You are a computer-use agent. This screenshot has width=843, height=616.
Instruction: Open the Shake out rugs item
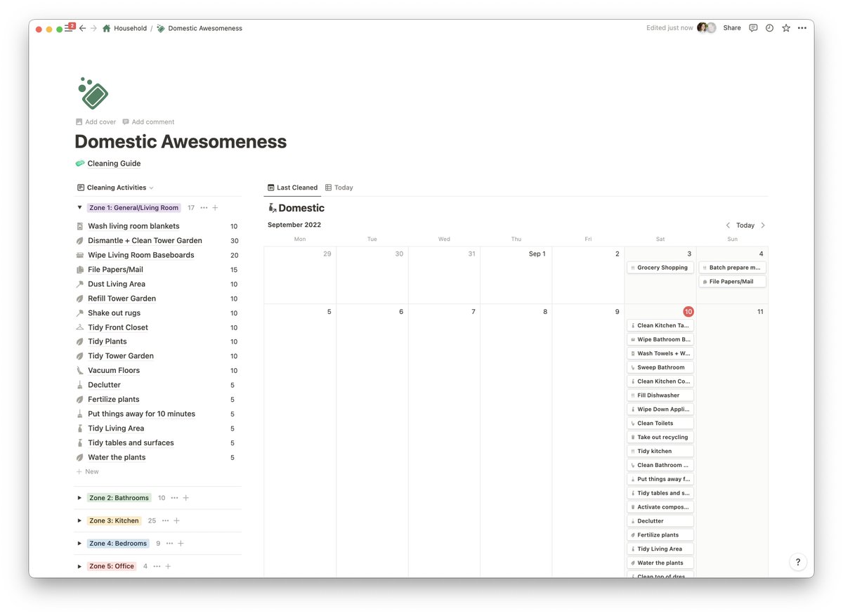tap(114, 313)
